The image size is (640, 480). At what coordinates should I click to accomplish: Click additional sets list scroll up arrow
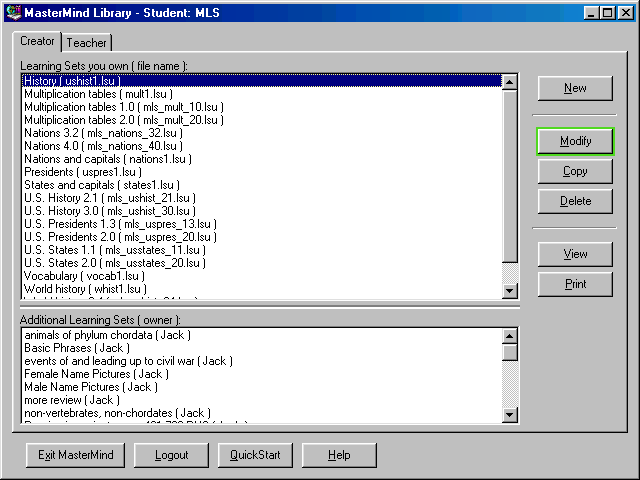click(509, 336)
